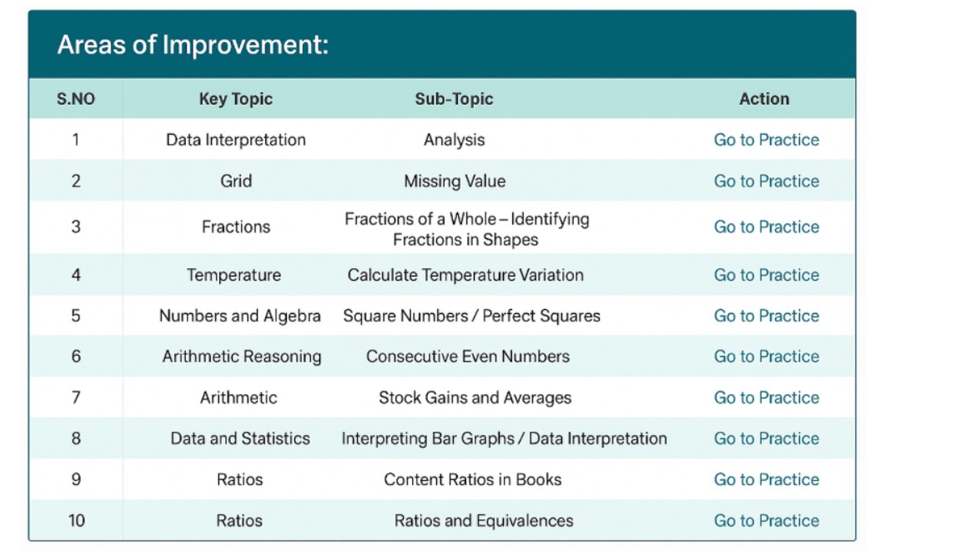Viewport: 980px width, 551px height.
Task: Click the Sub-Topic column header
Action: click(x=454, y=99)
